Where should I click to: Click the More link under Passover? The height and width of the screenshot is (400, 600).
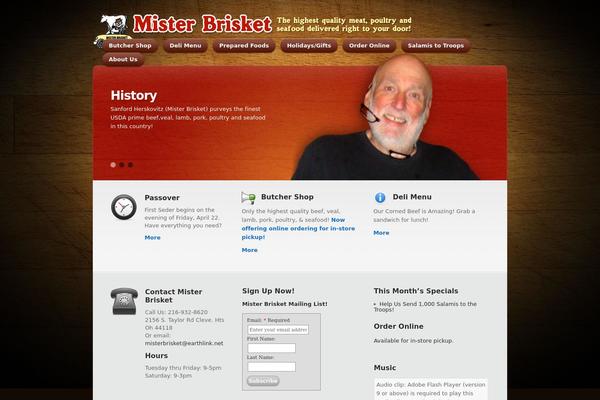(152, 238)
